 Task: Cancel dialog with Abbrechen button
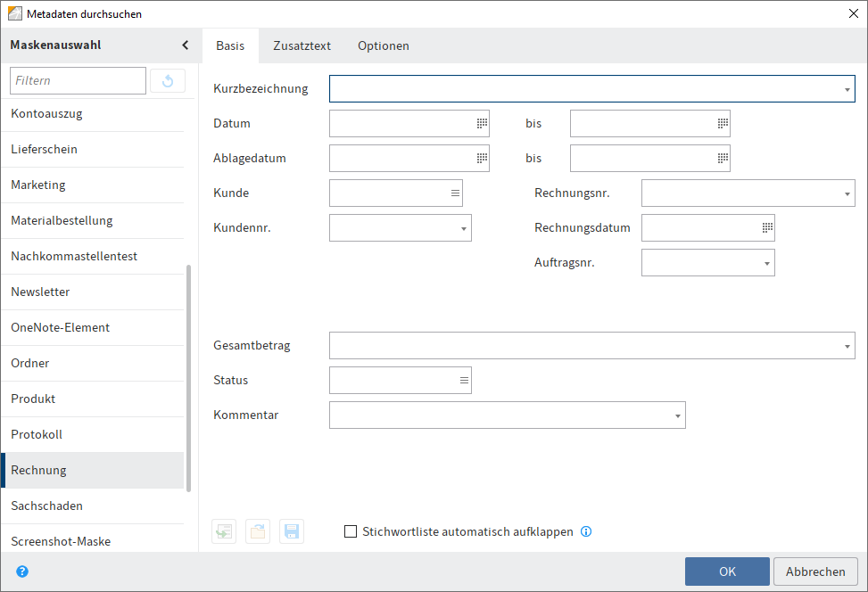(x=815, y=571)
